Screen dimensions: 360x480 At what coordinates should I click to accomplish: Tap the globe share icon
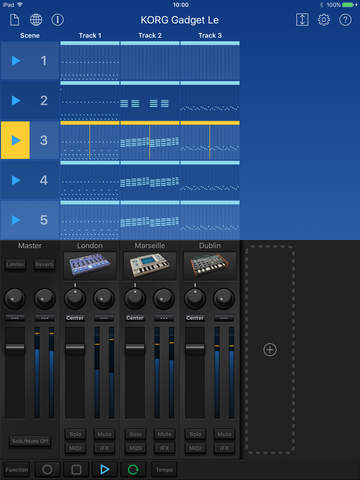point(36,20)
